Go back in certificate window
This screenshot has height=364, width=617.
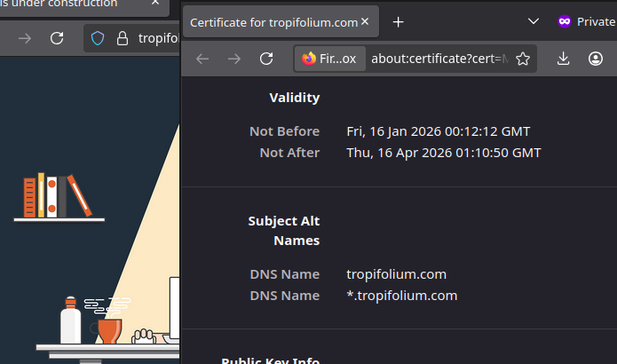point(202,59)
